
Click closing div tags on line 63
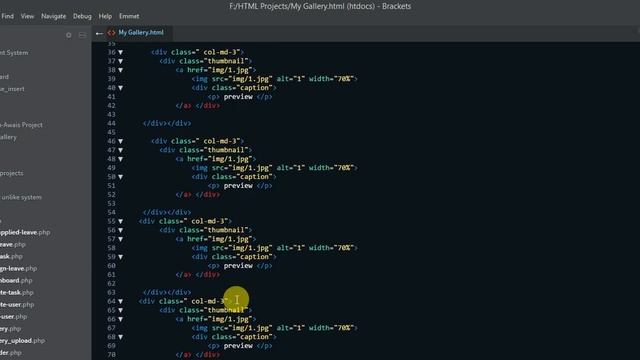pyautogui.click(x=167, y=292)
